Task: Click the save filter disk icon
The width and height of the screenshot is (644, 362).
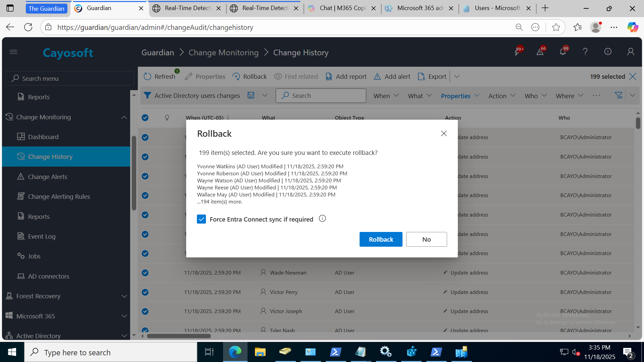Action: point(251,96)
